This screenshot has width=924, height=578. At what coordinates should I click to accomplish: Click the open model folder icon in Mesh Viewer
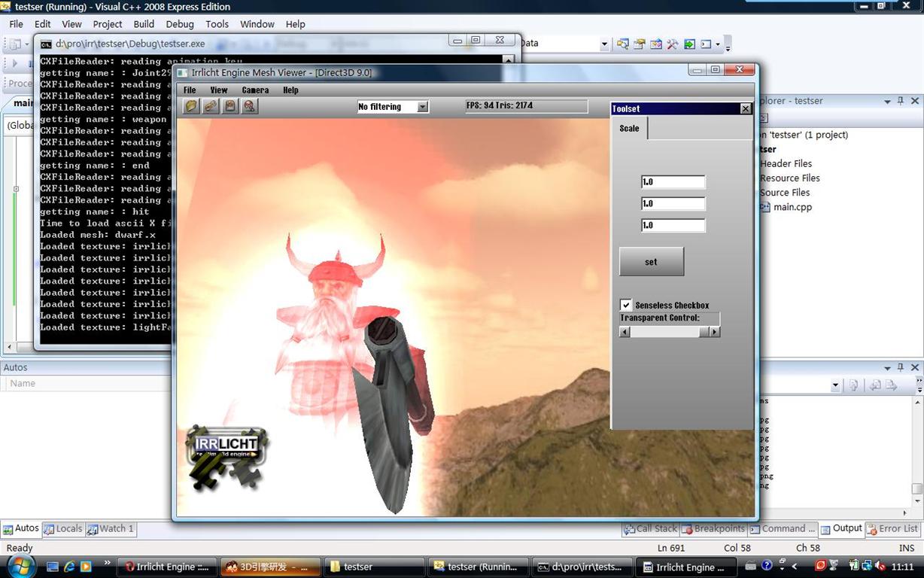(191, 106)
